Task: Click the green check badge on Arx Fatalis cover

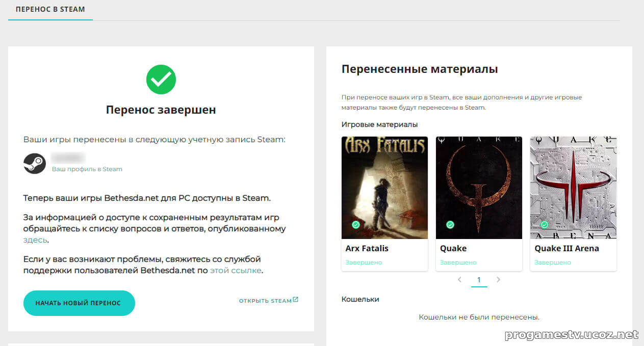Action: 356,225
